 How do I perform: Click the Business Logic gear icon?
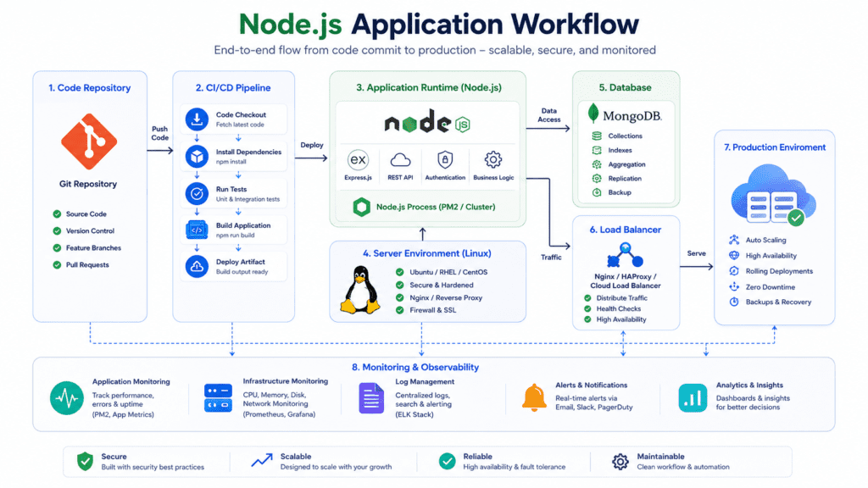[x=493, y=160]
